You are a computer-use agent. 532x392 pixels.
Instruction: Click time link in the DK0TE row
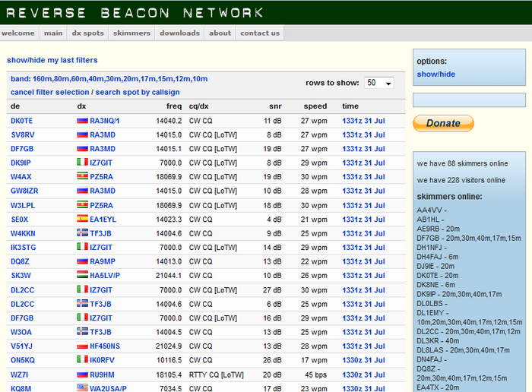(363, 121)
